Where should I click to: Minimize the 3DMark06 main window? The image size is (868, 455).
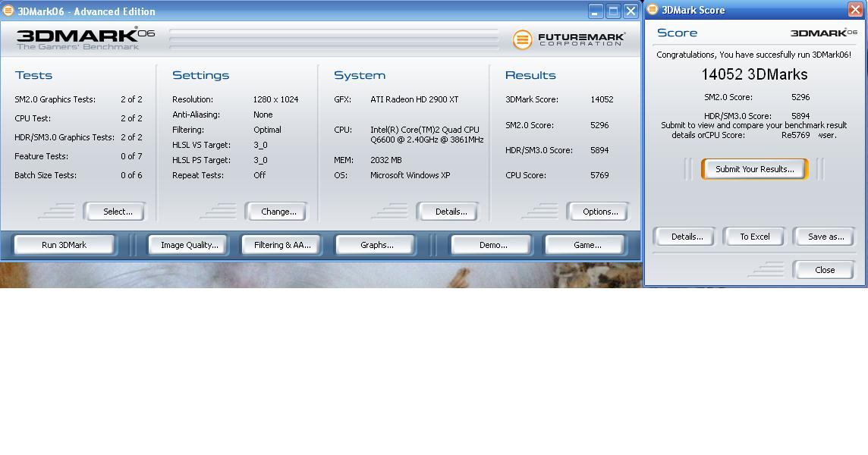click(596, 11)
